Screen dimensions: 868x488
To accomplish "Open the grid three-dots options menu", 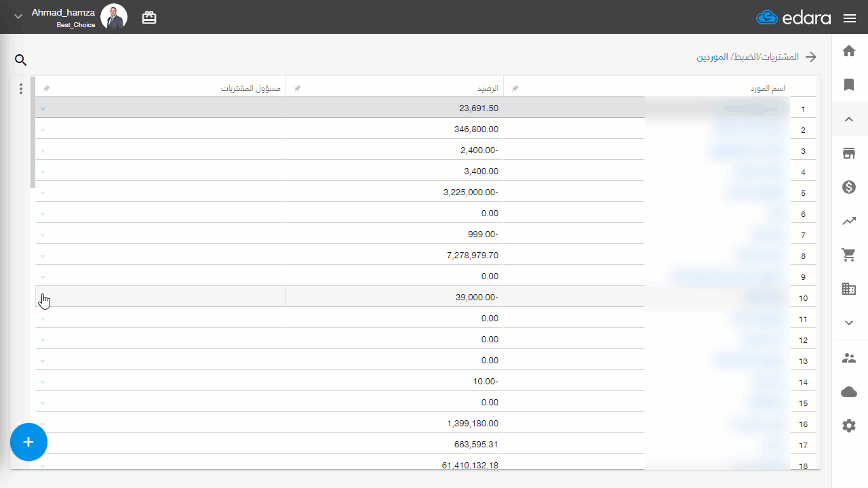I will pos(21,89).
